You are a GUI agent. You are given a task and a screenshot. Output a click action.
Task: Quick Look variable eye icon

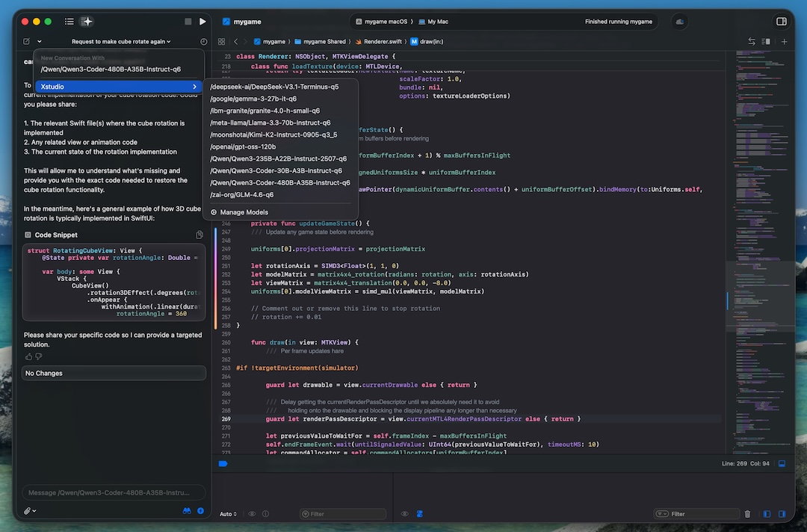point(253,513)
